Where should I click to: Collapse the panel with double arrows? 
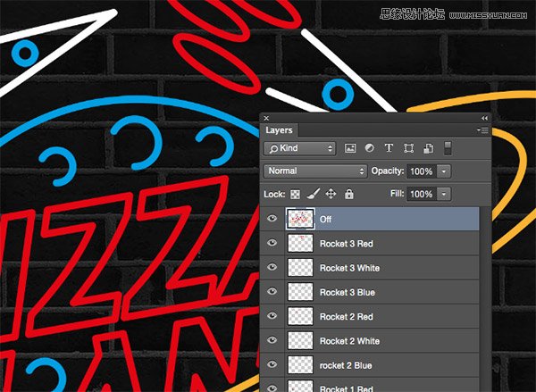(x=484, y=118)
